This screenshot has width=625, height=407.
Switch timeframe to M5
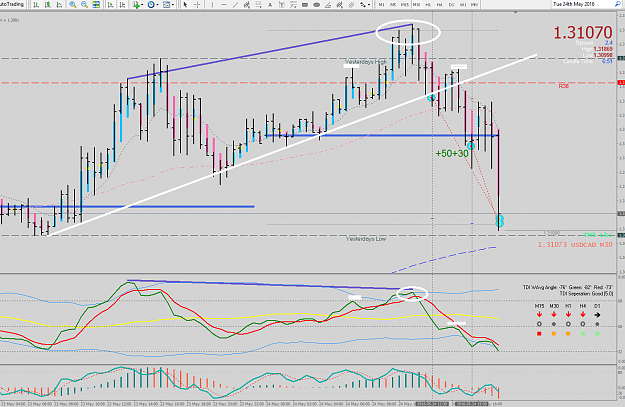point(393,5)
